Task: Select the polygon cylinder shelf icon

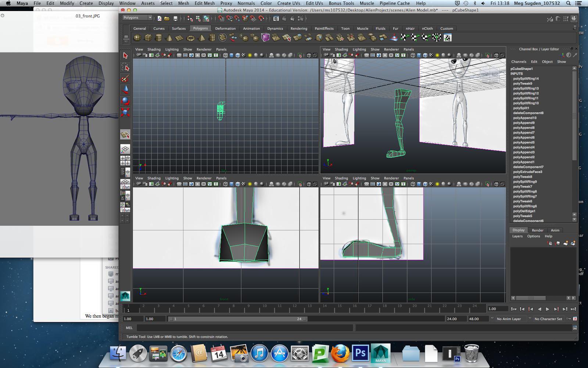Action: tap(159, 37)
